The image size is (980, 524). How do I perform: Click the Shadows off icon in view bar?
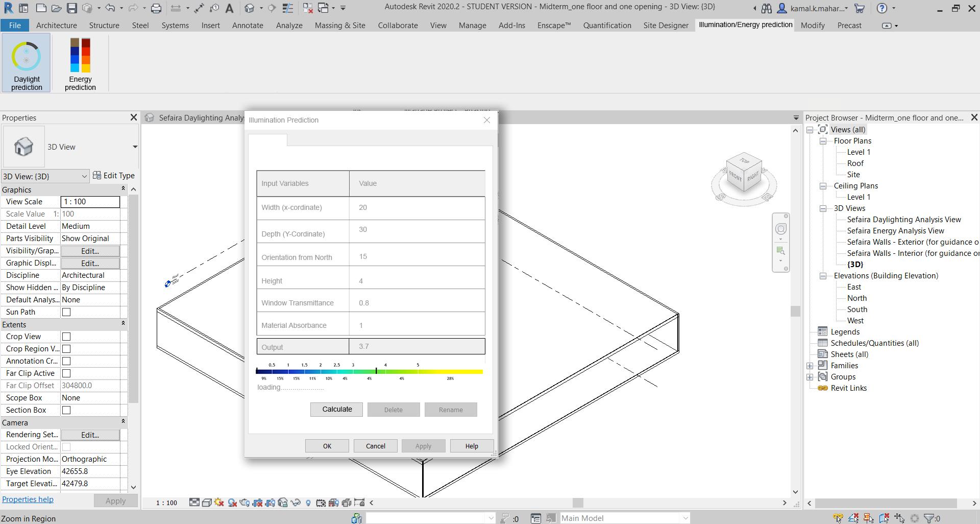pyautogui.click(x=232, y=503)
